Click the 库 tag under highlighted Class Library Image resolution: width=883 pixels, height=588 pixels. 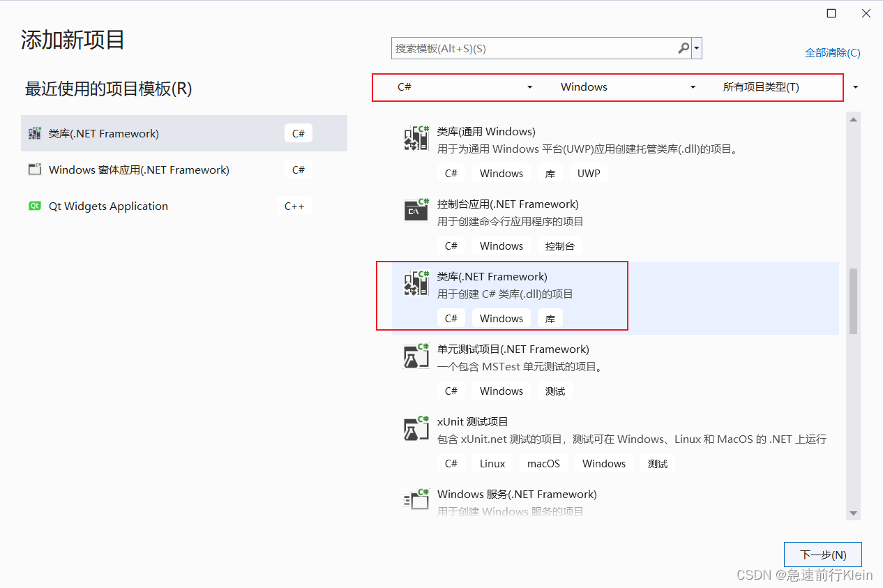pos(550,318)
